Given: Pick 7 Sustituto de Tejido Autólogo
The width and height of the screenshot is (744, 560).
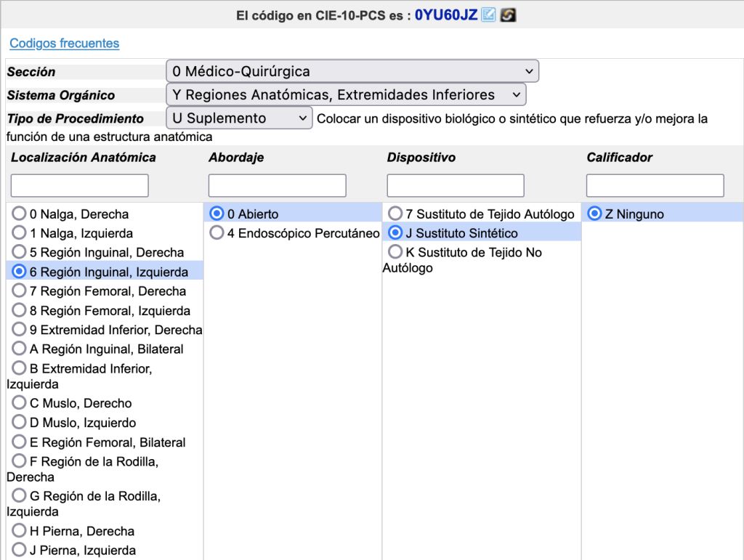Looking at the screenshot, I should pos(395,214).
